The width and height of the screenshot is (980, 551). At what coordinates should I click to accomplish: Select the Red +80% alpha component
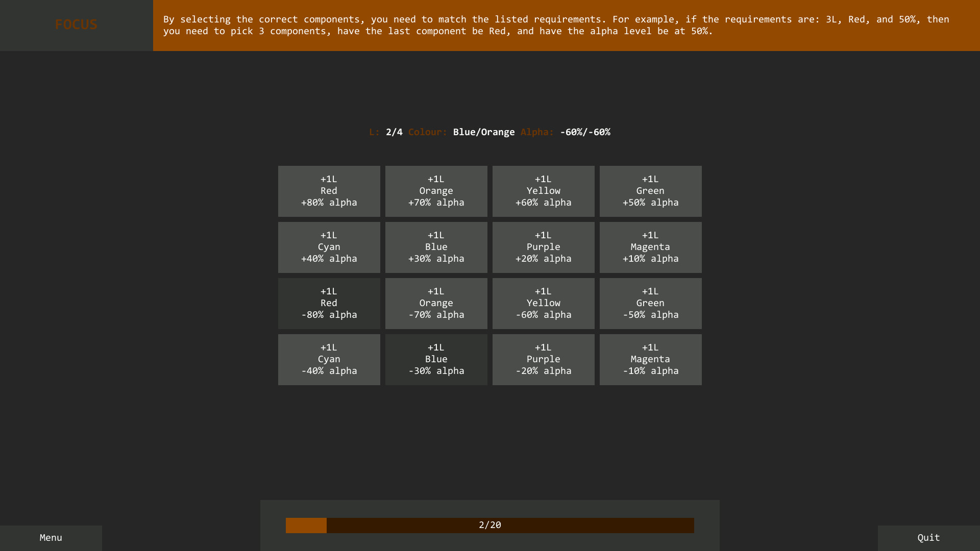(x=329, y=191)
